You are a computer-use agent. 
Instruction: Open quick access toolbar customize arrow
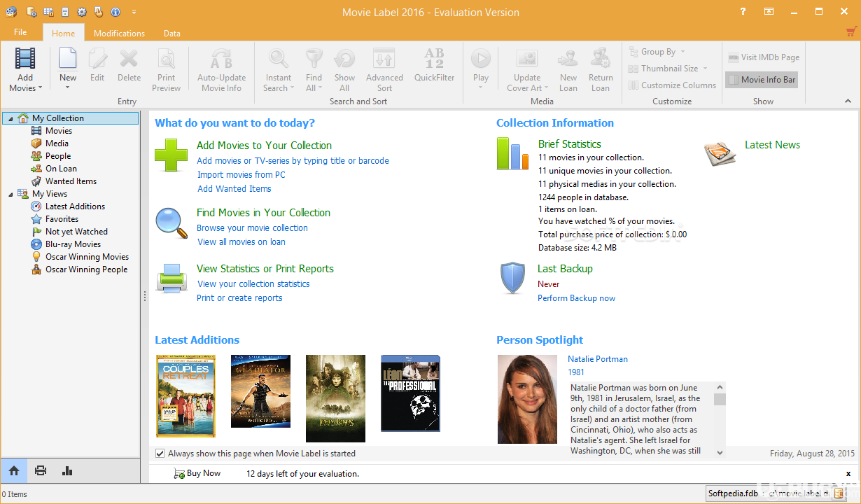click(134, 12)
